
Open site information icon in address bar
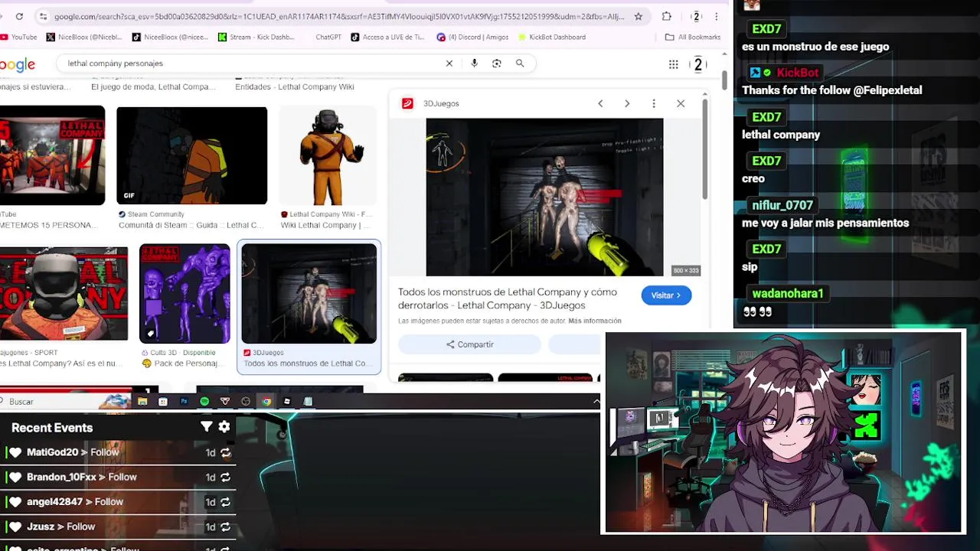pyautogui.click(x=43, y=16)
